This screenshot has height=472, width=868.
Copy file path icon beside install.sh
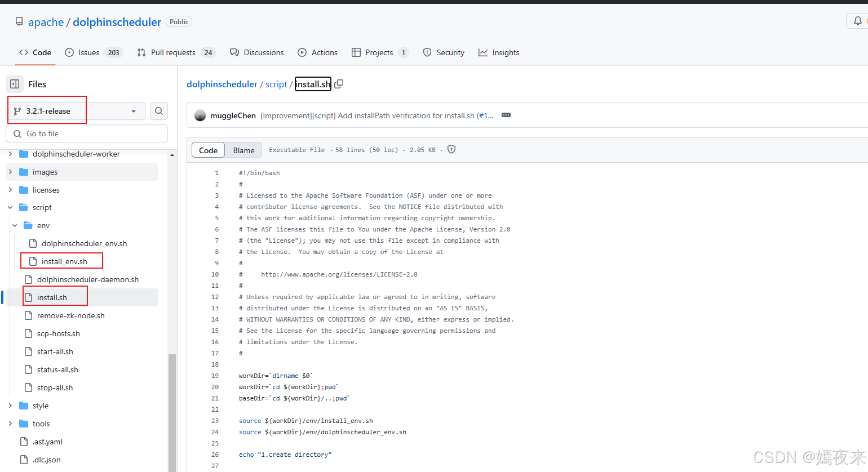[339, 84]
